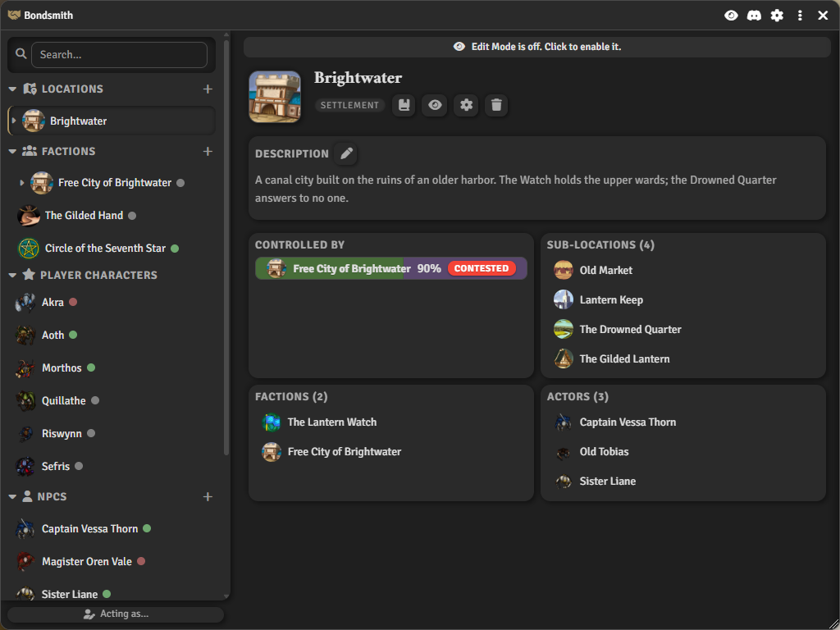Viewport: 840px width, 630px height.
Task: Toggle the eye icon in the title bar
Action: [x=731, y=16]
